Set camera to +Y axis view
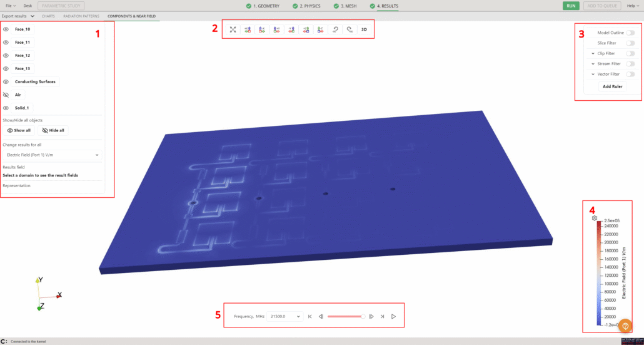This screenshot has width=644, height=345. tap(276, 29)
